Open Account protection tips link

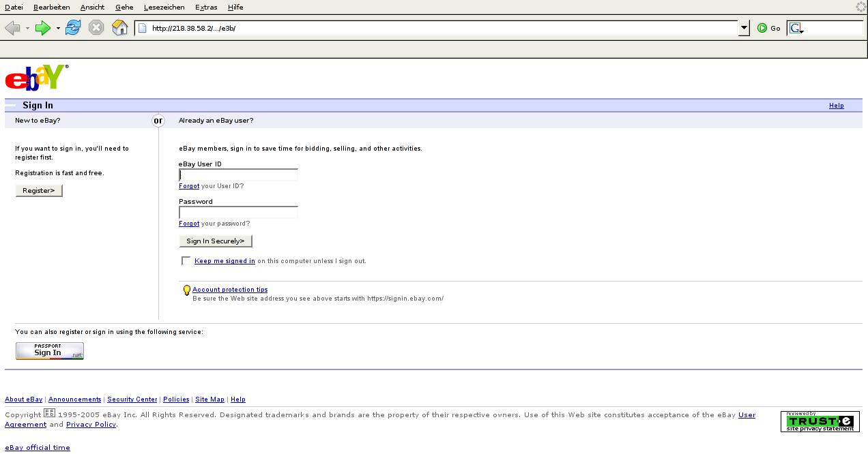coord(230,290)
